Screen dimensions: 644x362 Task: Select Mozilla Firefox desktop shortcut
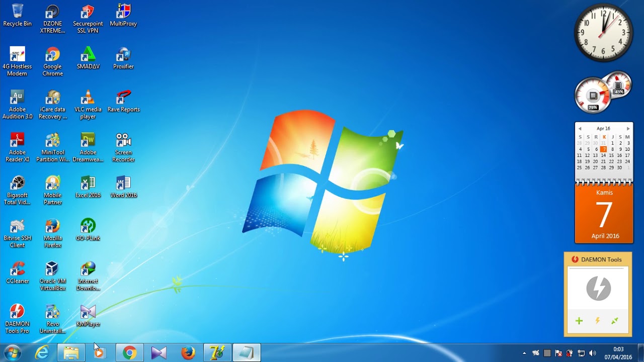tap(52, 233)
